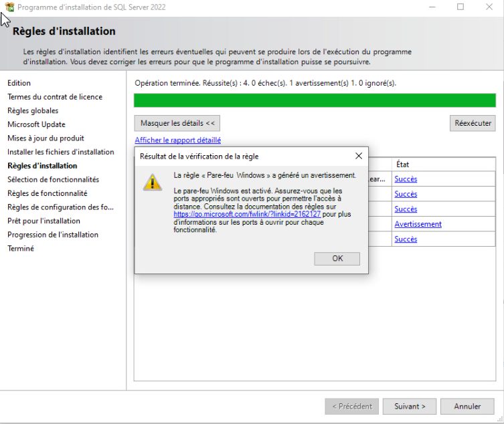Open the go.microsoft.com fwlink documentation link

(247, 214)
